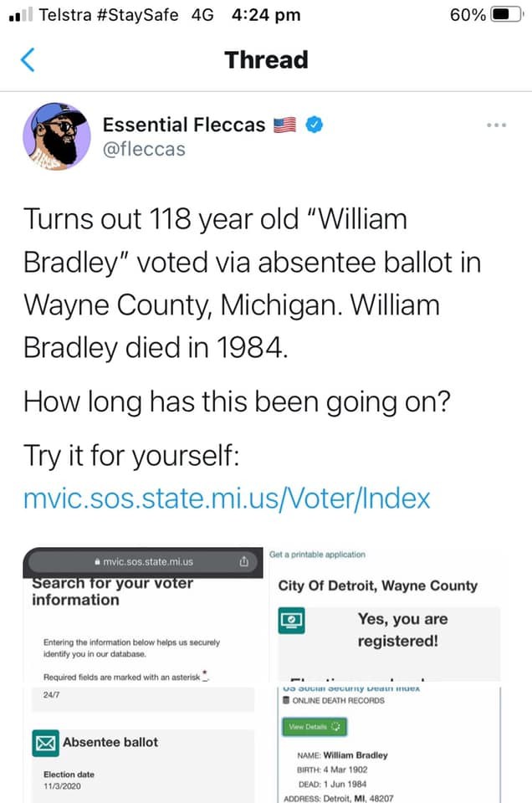The width and height of the screenshot is (532, 803).
Task: Tap the back chevron arrow
Action: pyautogui.click(x=28, y=60)
